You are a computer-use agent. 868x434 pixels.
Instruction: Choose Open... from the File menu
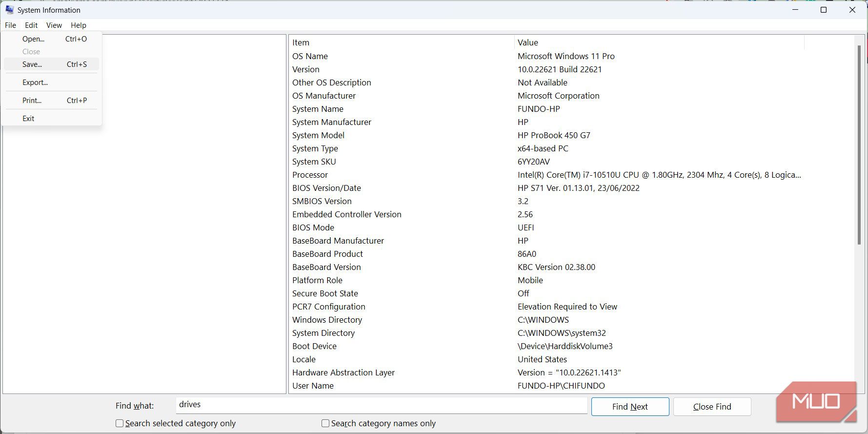click(x=52, y=39)
